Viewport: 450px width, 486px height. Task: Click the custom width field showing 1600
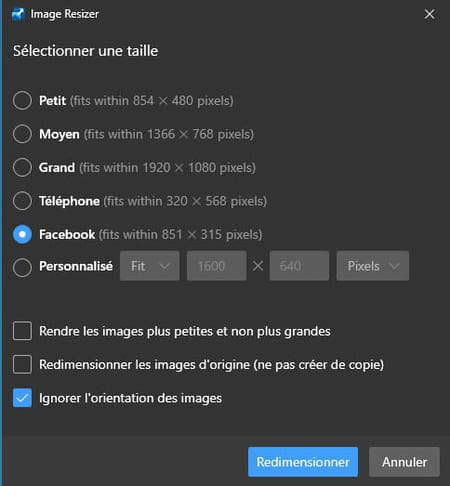pyautogui.click(x=217, y=266)
